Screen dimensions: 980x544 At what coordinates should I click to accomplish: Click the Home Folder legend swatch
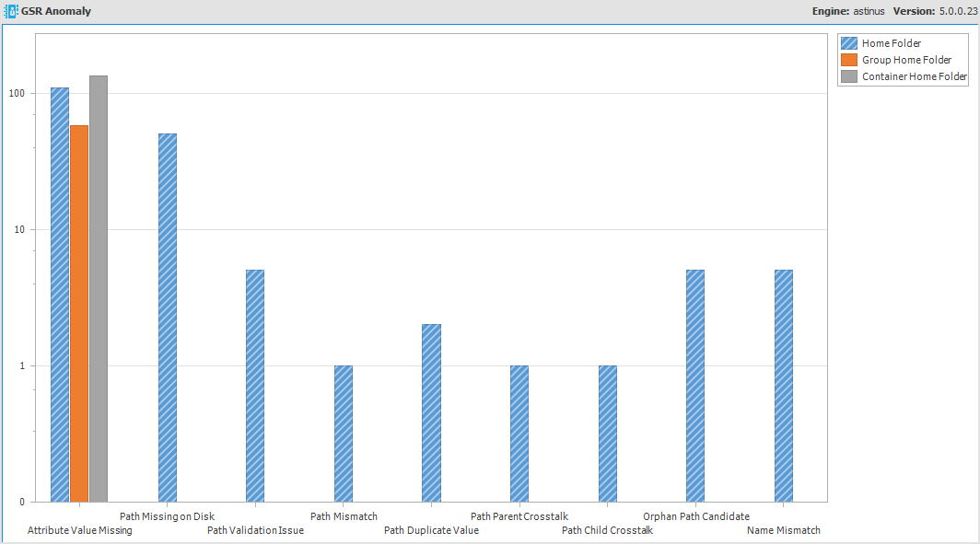coord(849,43)
